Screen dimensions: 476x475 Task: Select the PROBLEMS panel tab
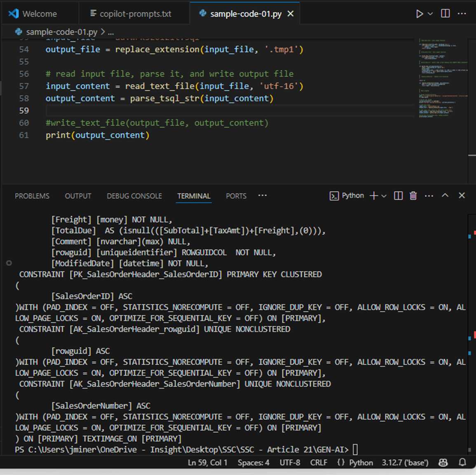(32, 196)
